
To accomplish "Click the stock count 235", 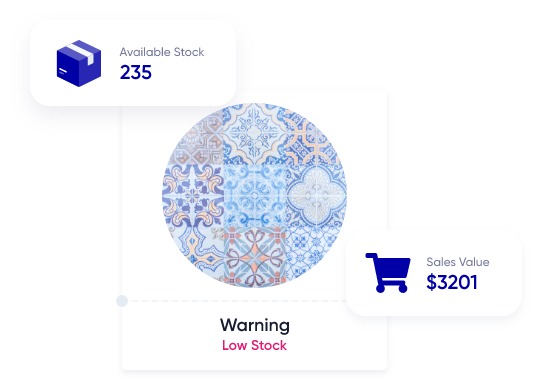I will [x=136, y=72].
